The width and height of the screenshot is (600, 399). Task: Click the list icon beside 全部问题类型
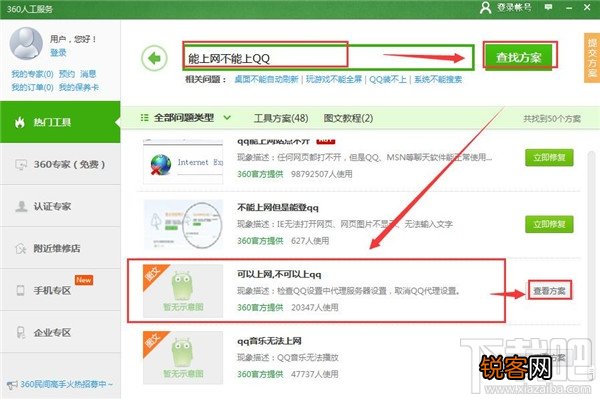point(144,117)
